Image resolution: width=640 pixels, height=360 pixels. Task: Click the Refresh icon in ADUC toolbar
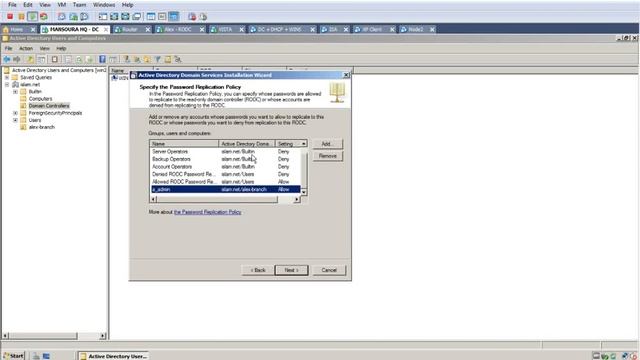[78, 60]
